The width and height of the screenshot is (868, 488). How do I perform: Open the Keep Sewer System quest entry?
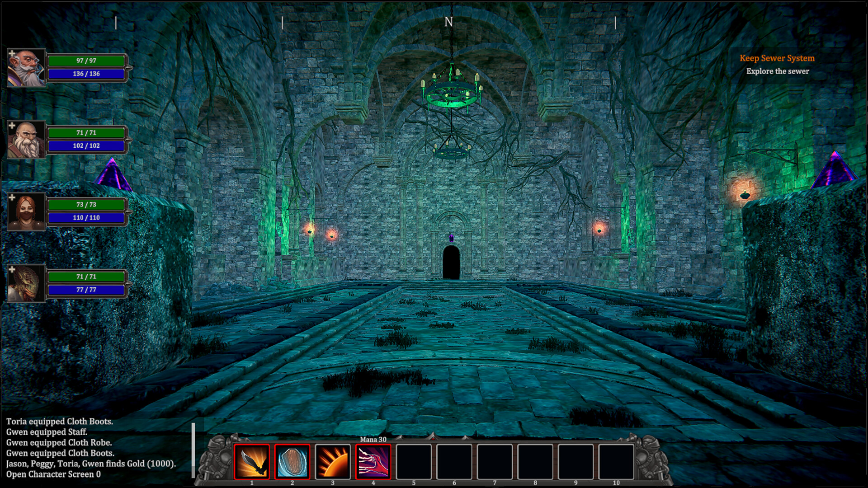(x=777, y=58)
